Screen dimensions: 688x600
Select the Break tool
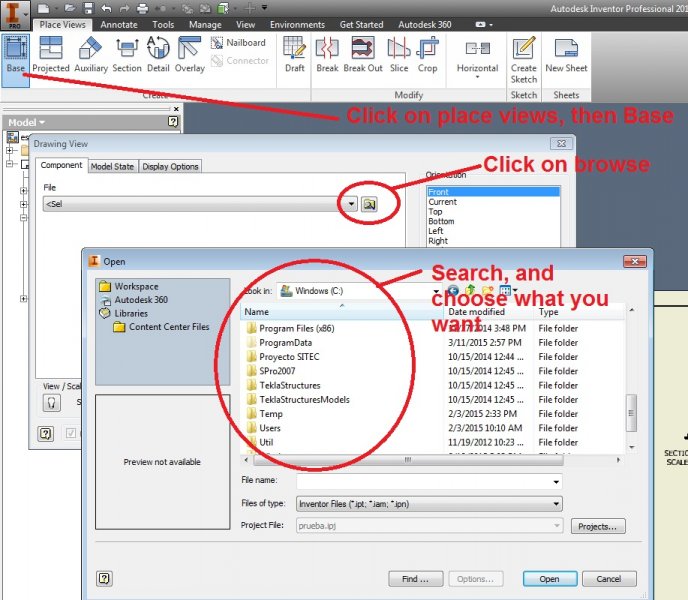point(327,55)
